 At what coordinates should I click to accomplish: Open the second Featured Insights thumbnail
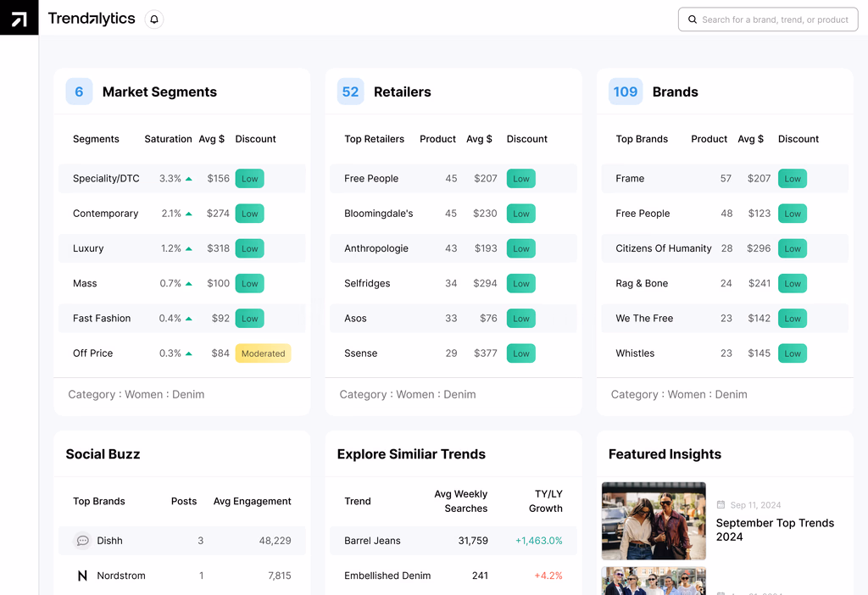(654, 581)
